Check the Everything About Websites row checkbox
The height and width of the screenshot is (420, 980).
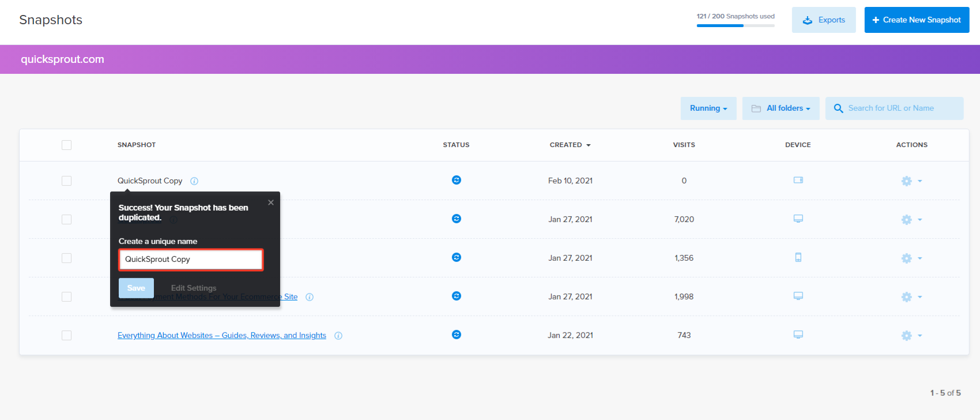point(67,335)
